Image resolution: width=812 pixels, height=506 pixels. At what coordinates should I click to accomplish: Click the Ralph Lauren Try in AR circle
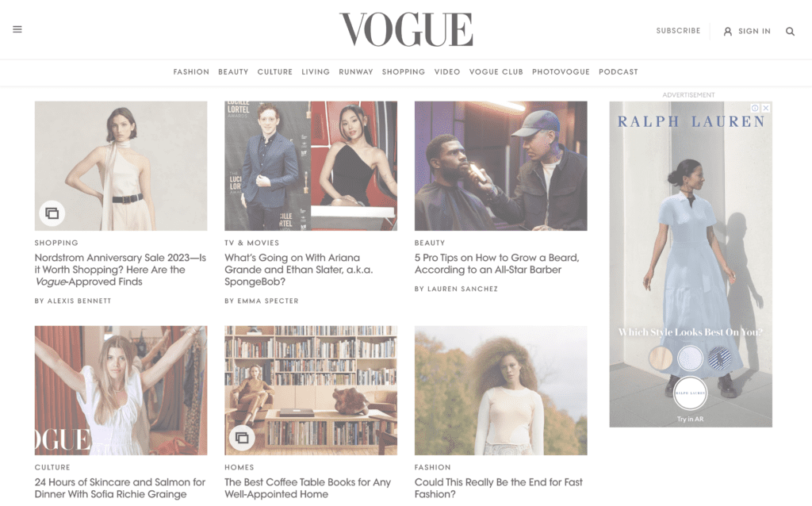pos(691,393)
